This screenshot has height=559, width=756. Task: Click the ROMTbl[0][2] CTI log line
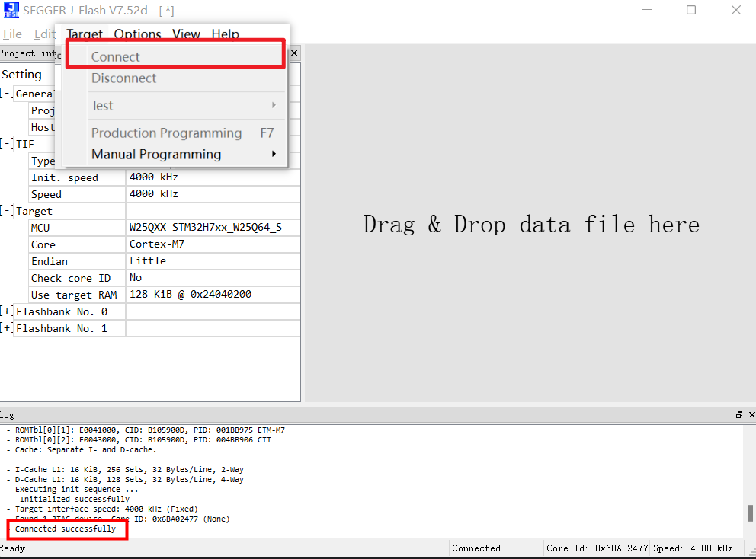point(139,440)
